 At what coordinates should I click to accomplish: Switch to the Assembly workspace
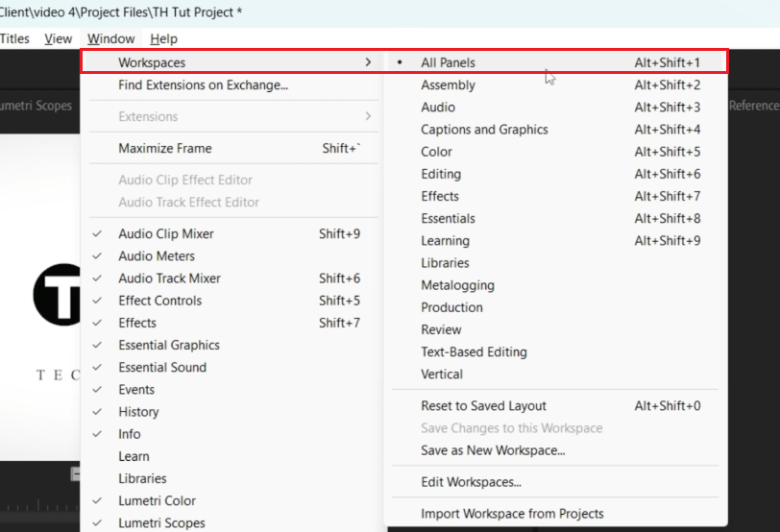point(448,85)
